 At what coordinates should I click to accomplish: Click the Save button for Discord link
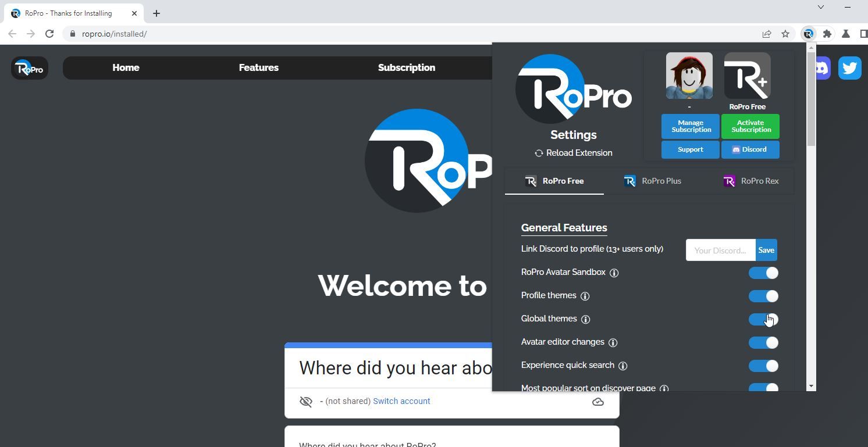[x=766, y=250]
